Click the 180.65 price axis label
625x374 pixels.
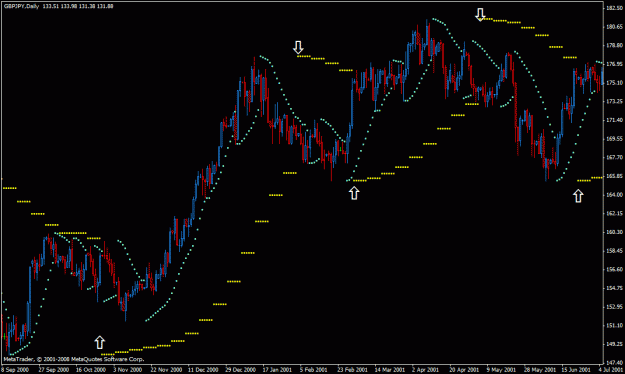pyautogui.click(x=614, y=27)
